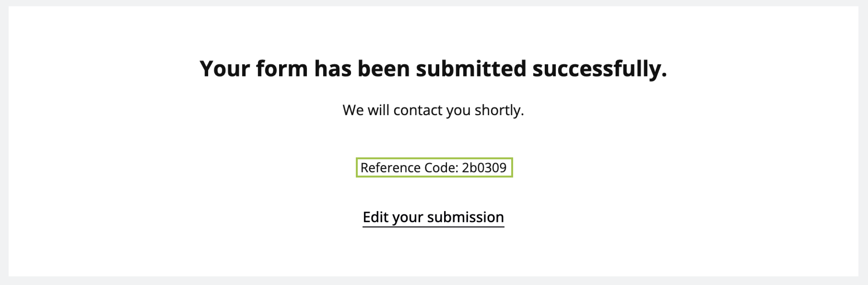The width and height of the screenshot is (868, 285).
Task: Click the Reference Code box
Action: [434, 168]
